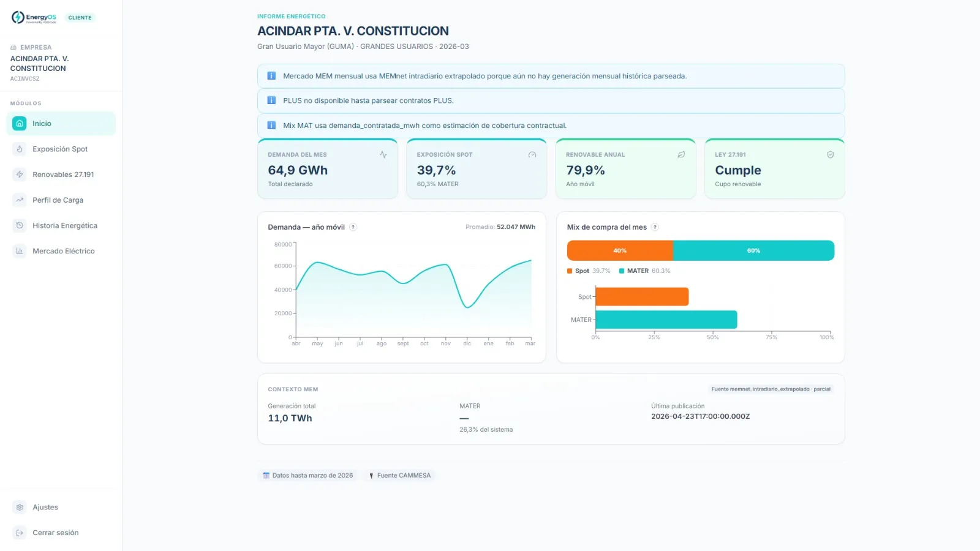Click the building icon beside EMPRESA
The image size is (980, 551).
click(x=13, y=47)
